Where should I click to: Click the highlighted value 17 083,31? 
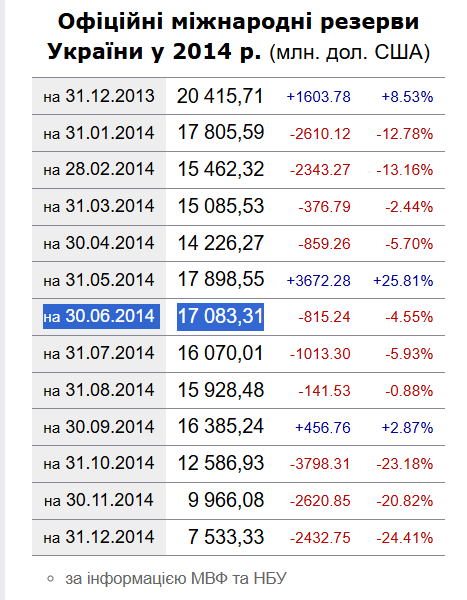click(x=220, y=317)
